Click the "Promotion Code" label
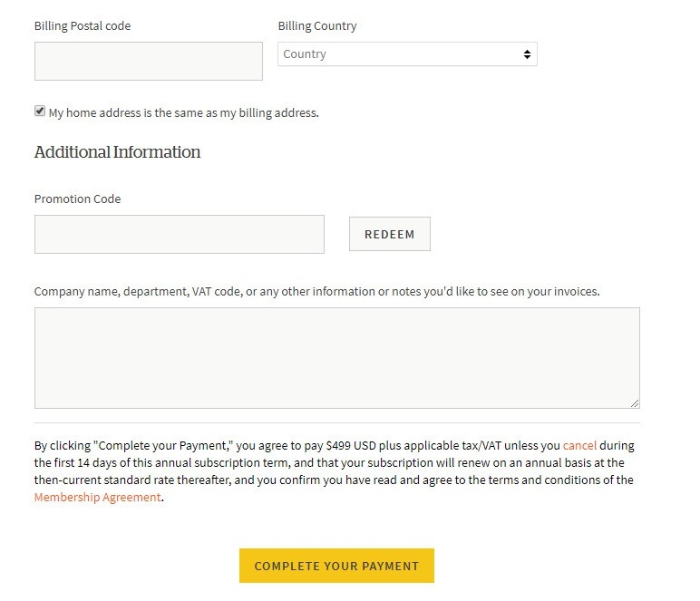The height and width of the screenshot is (601, 700). [77, 199]
